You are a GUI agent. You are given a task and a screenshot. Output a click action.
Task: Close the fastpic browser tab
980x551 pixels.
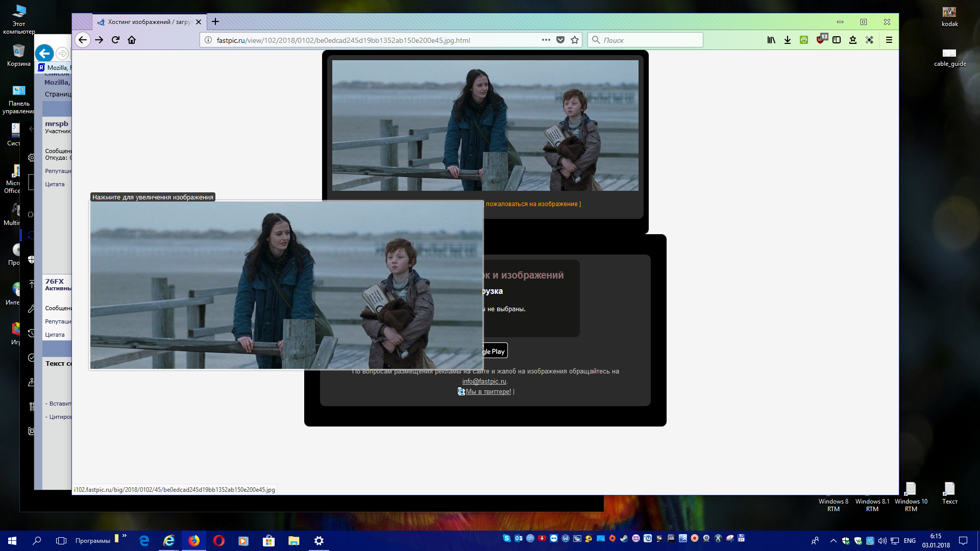coord(199,22)
